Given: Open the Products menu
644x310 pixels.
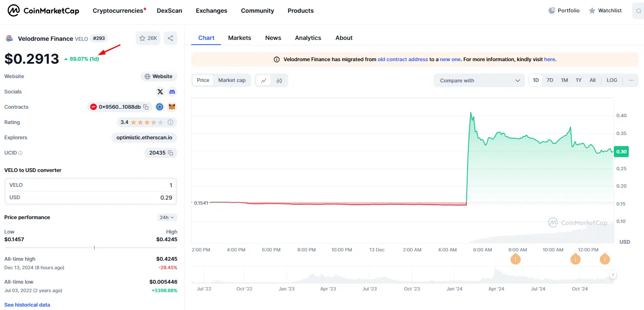Looking at the screenshot, I should coord(301,11).
